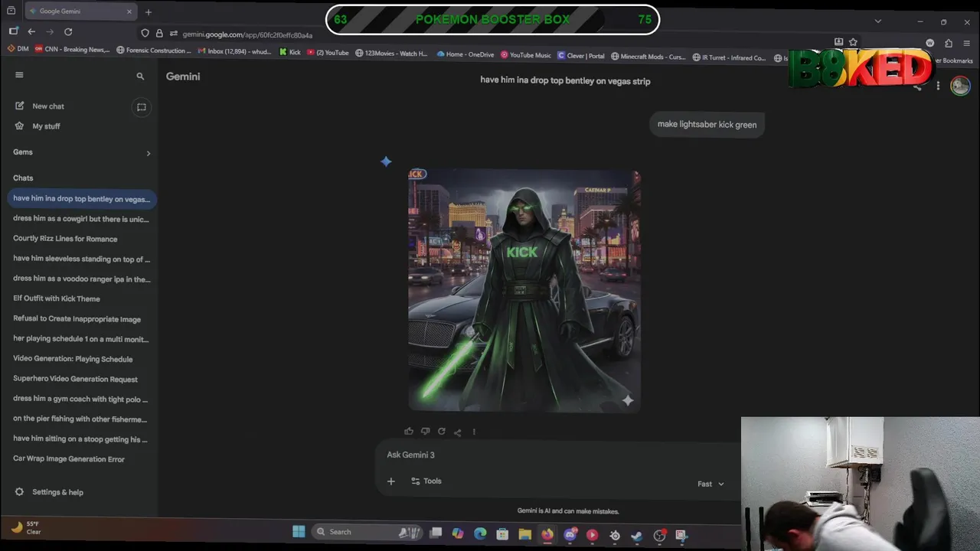The image size is (980, 551).
Task: Open the Windows Start menu
Action: click(299, 532)
